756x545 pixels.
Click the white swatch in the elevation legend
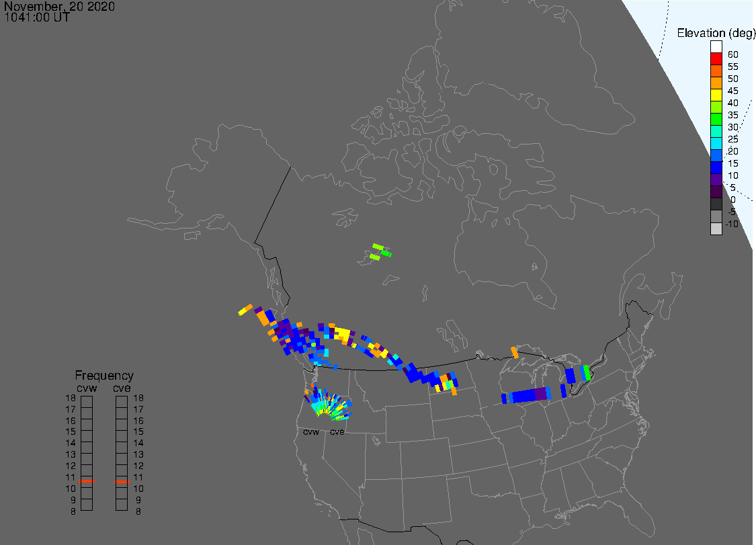point(716,46)
